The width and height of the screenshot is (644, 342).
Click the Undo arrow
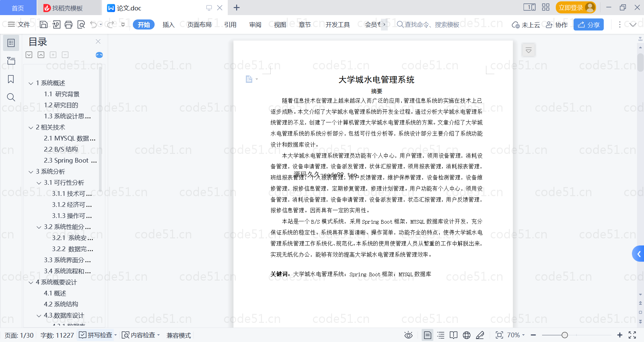pos(94,24)
